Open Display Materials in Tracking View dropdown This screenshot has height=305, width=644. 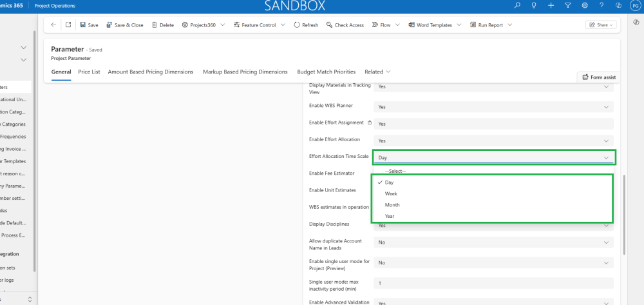click(493, 87)
